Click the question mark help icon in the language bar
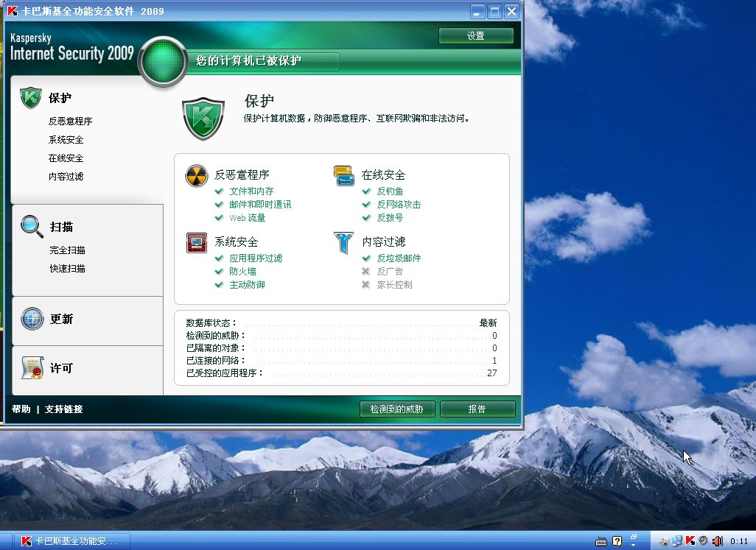Image resolution: width=756 pixels, height=550 pixels. click(617, 541)
